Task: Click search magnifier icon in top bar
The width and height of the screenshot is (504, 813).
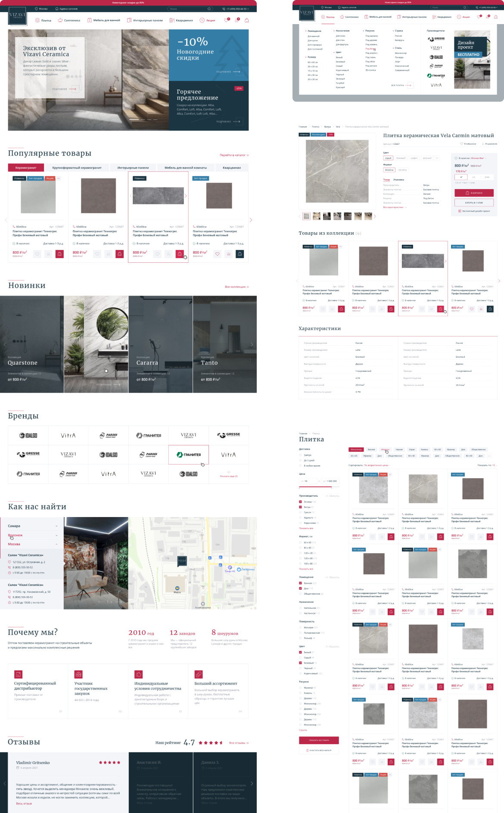Action: 209,9
